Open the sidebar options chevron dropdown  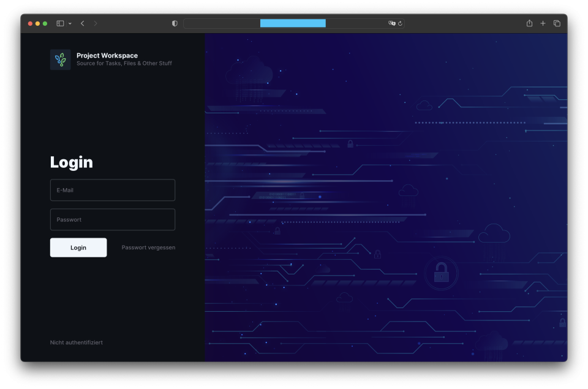pyautogui.click(x=69, y=24)
